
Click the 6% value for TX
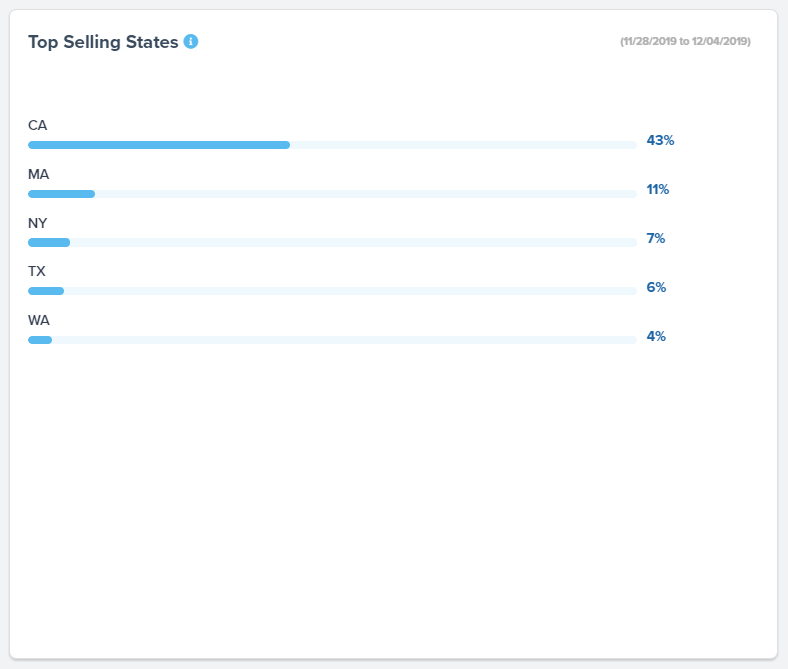655,287
